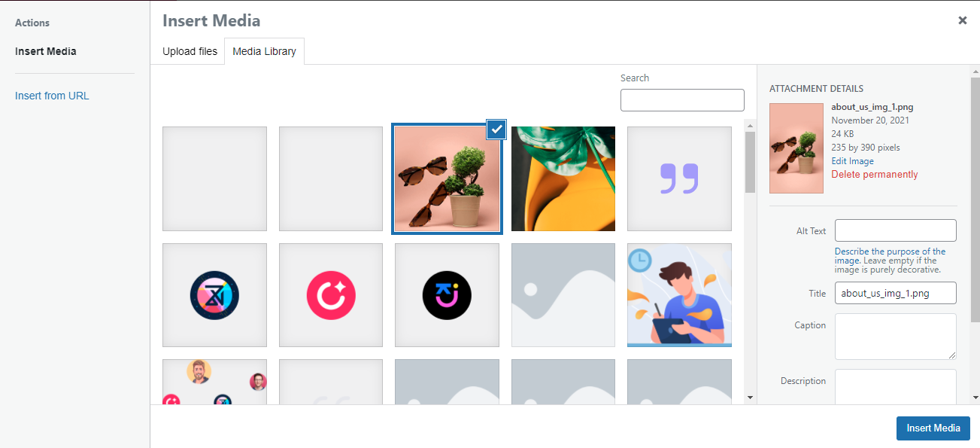Open the Media Library tab
The width and height of the screenshot is (980, 448).
(264, 51)
